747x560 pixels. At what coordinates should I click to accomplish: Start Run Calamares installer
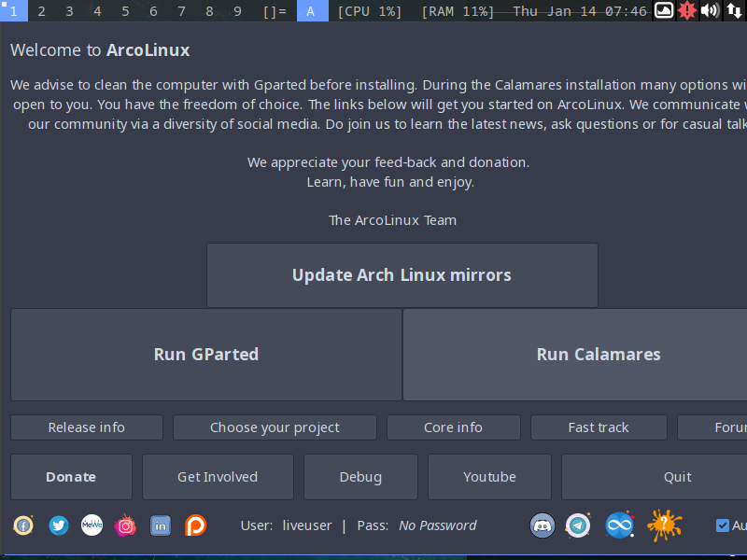(x=575, y=355)
